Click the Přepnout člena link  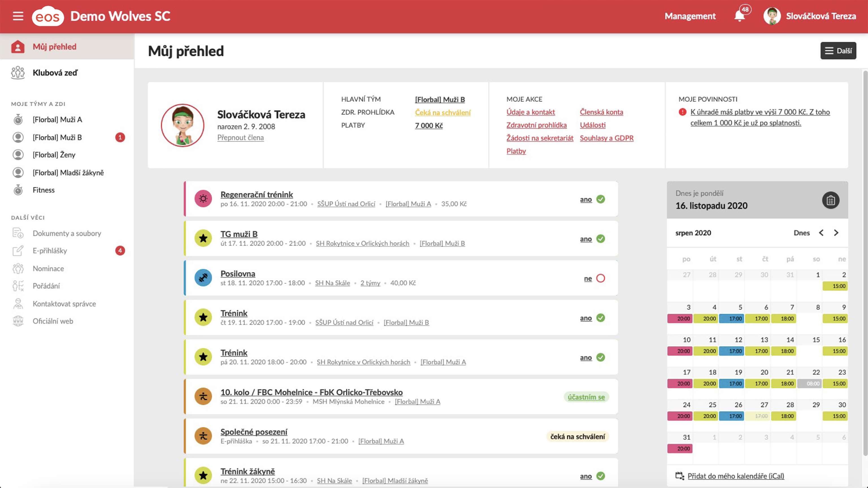coord(240,138)
